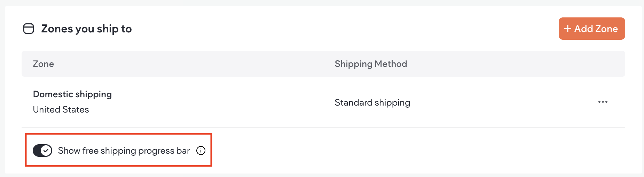Disable the free shipping progress bar toggle
The width and height of the screenshot is (644, 177).
coord(42,151)
